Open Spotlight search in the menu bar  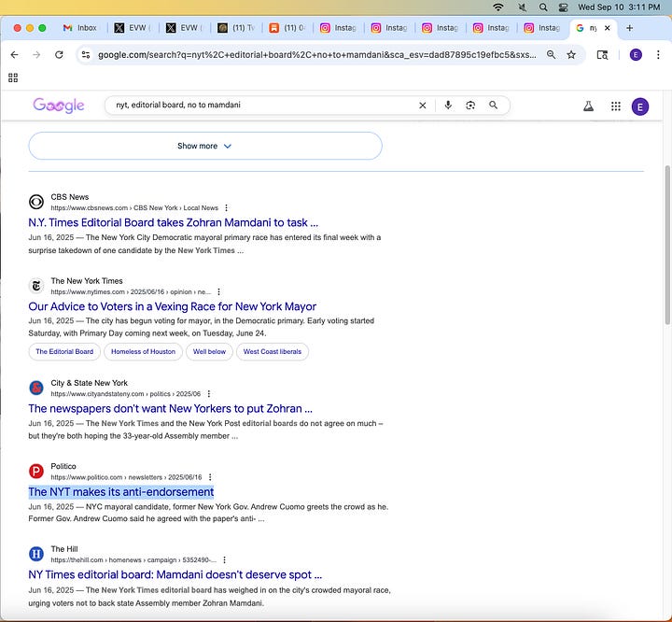[543, 7]
